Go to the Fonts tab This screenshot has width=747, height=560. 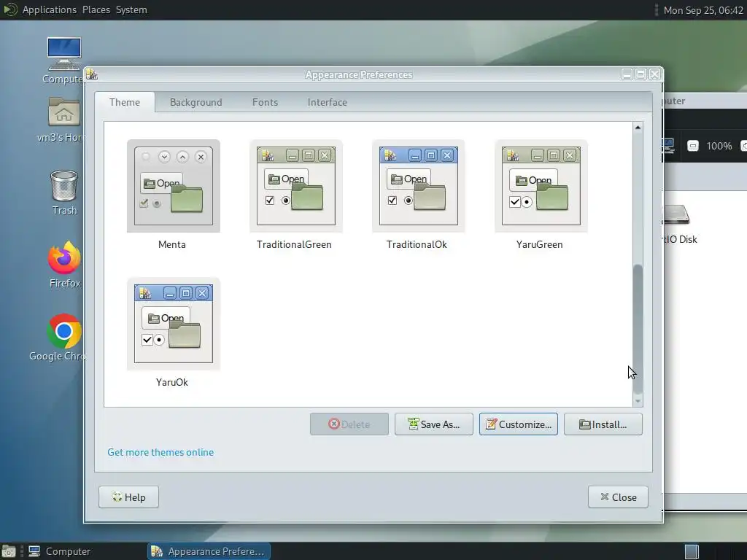[x=265, y=102]
